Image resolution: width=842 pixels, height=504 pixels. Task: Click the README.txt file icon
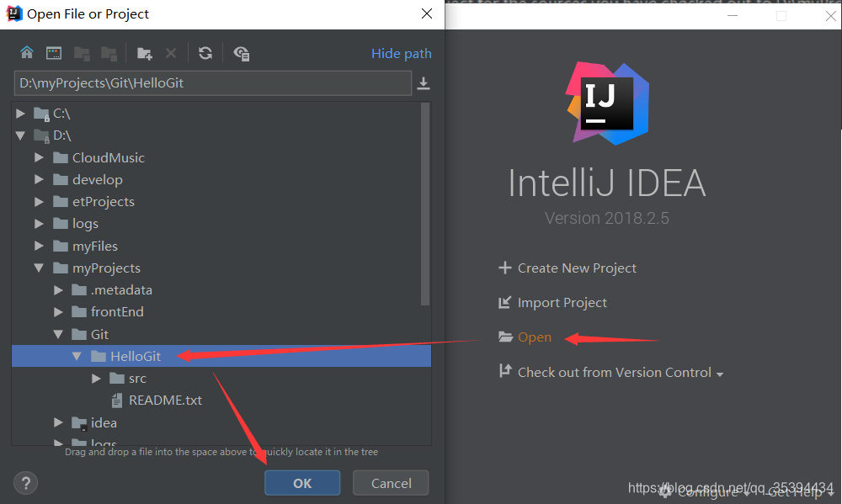coord(116,401)
